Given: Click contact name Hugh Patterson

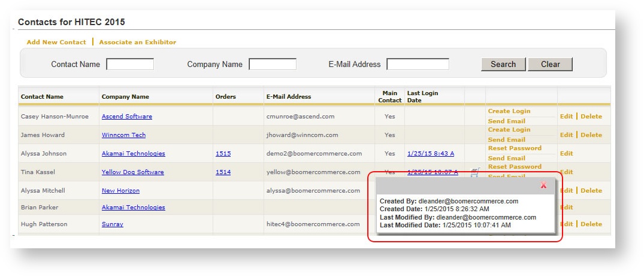Looking at the screenshot, I should pyautogui.click(x=44, y=224).
